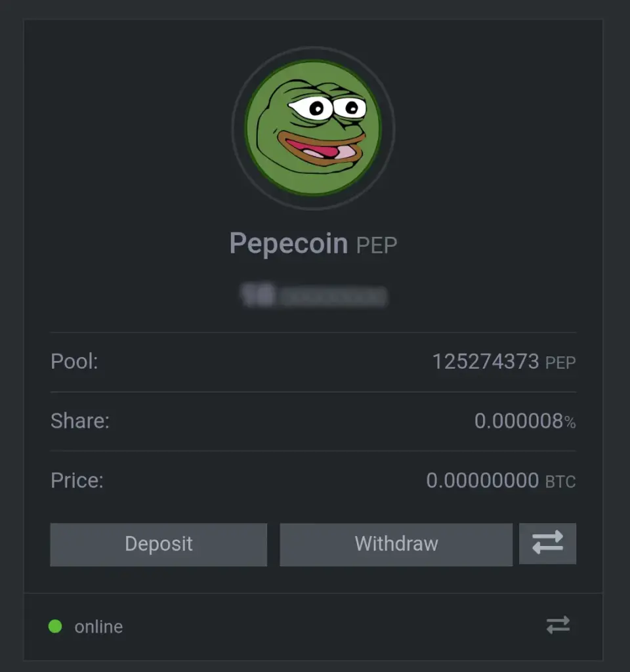
Task: Click the online status label
Action: tap(98, 627)
